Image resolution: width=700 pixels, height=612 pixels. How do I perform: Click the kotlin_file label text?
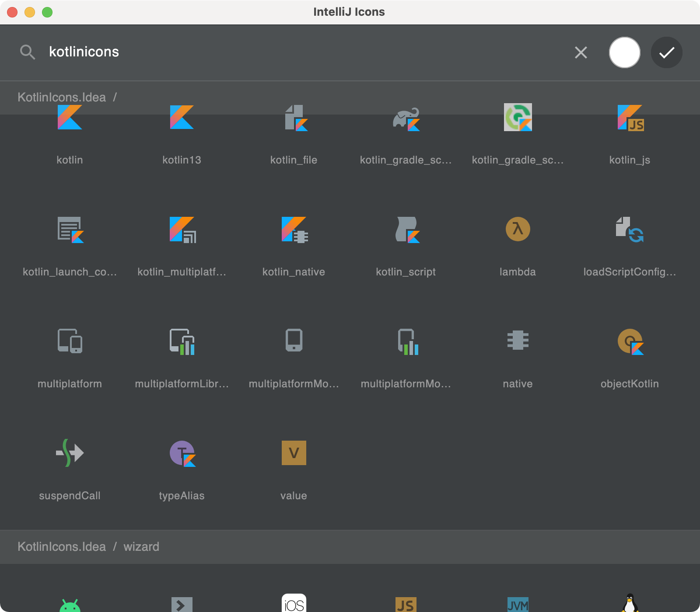click(x=294, y=160)
